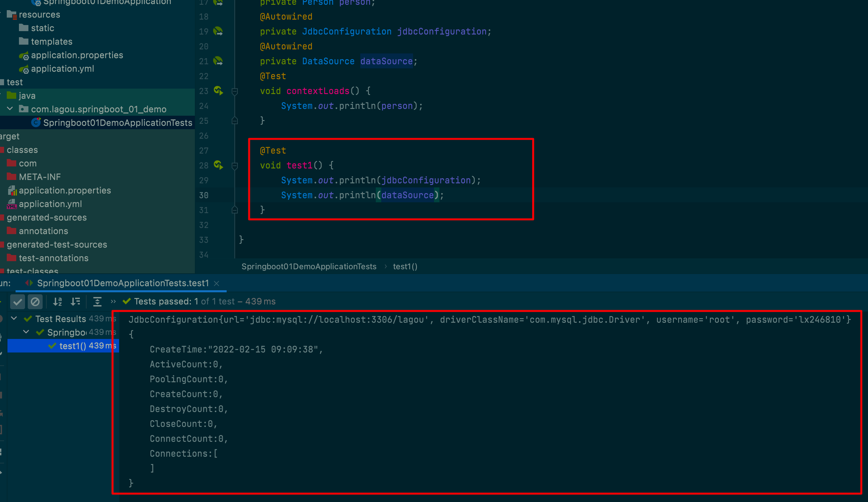Click autowired bean gutter icon for dataSource
868x502 pixels.
click(218, 61)
